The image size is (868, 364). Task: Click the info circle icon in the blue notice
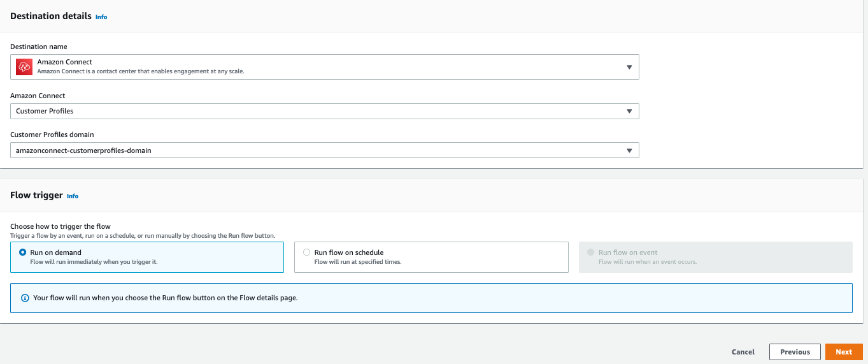(25, 298)
